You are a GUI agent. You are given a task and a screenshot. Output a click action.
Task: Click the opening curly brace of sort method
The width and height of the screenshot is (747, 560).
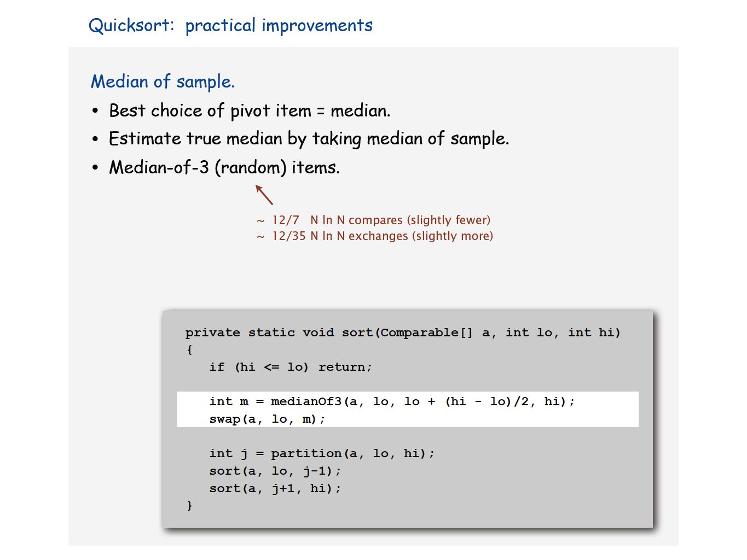tap(189, 350)
